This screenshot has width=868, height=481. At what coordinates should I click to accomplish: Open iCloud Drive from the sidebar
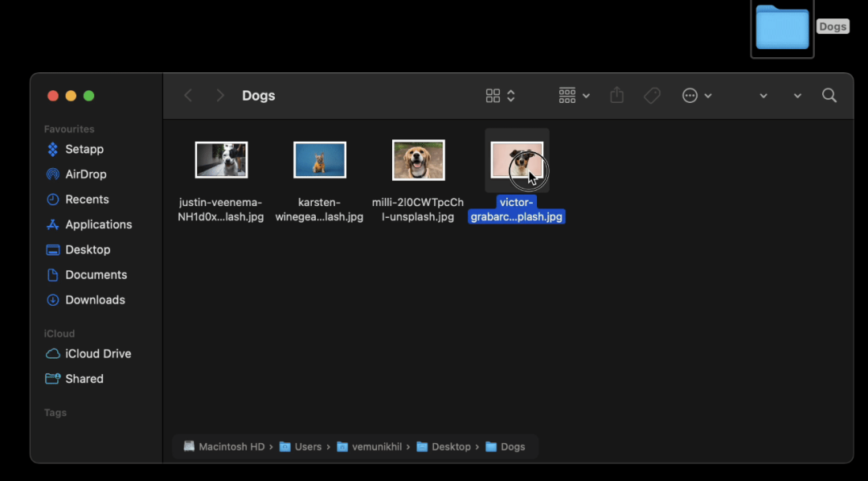(x=95, y=353)
